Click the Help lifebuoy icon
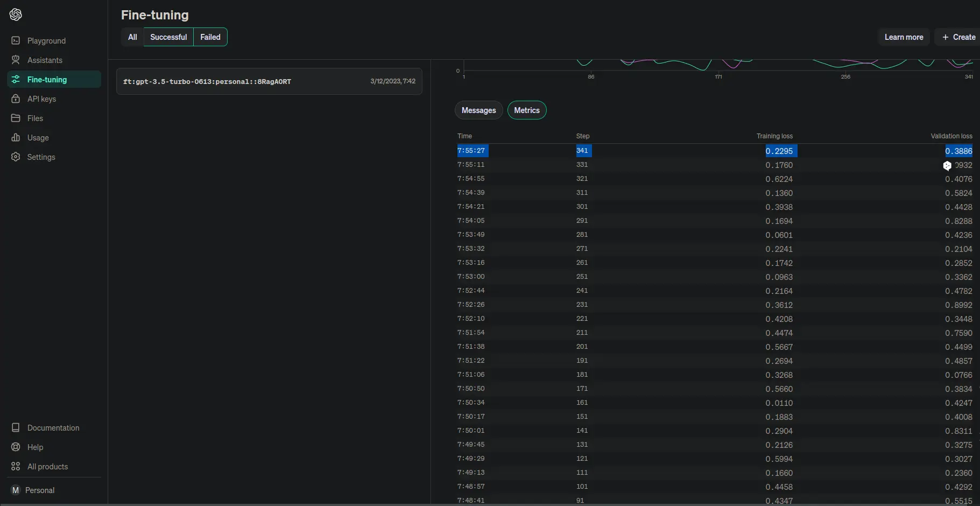 pyautogui.click(x=16, y=447)
